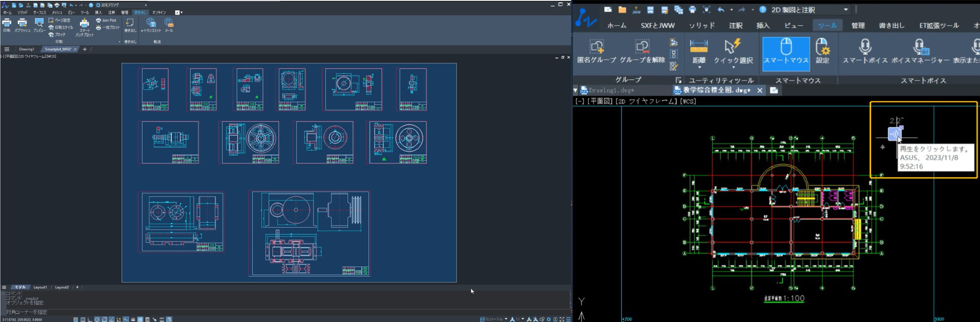Select the Drawing1 document tab in left window

26,49
